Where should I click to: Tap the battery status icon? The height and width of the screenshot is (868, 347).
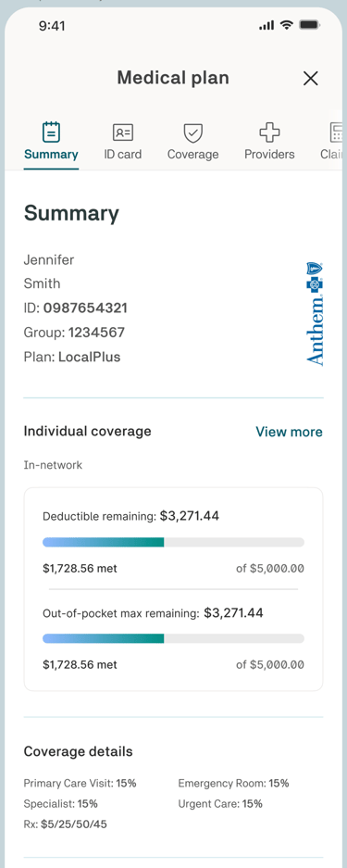click(311, 25)
